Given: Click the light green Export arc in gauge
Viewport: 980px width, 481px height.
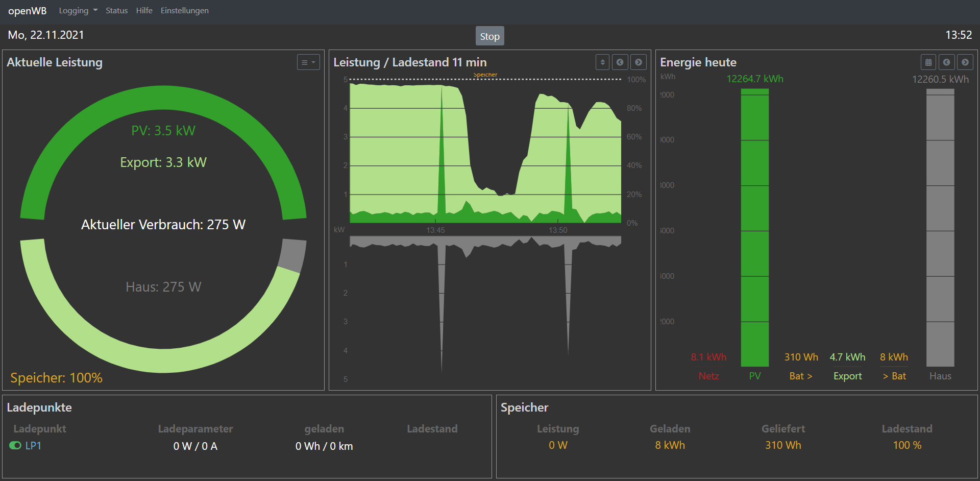Looking at the screenshot, I should (163, 360).
